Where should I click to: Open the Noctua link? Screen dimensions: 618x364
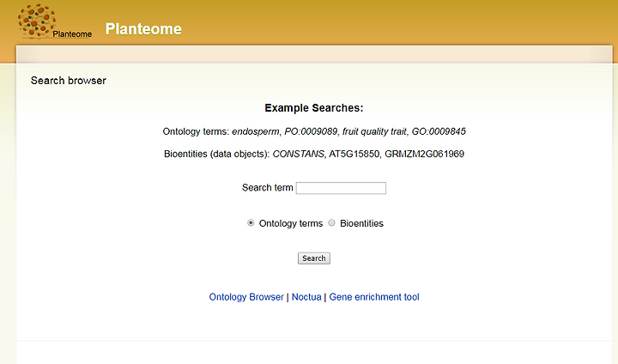point(306,297)
